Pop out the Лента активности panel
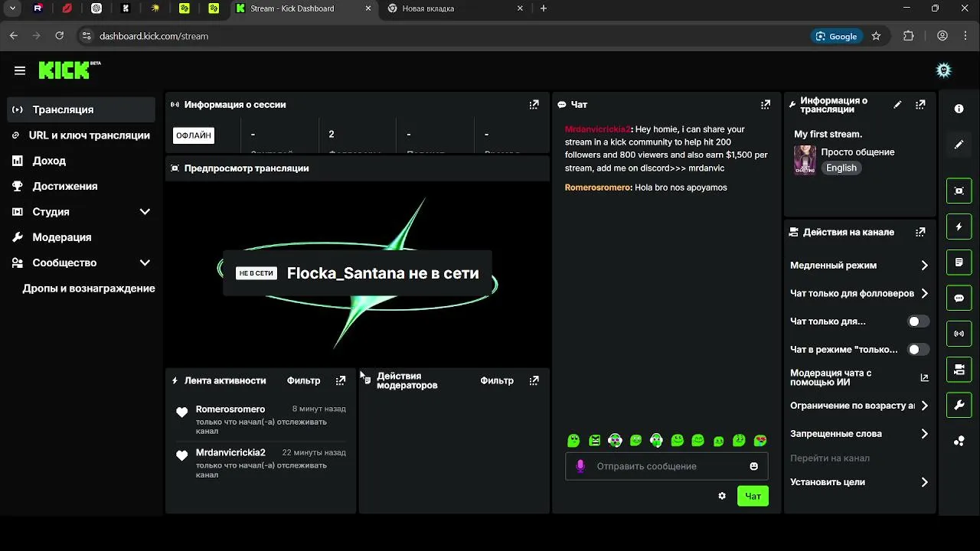Image resolution: width=980 pixels, height=551 pixels. [x=341, y=380]
